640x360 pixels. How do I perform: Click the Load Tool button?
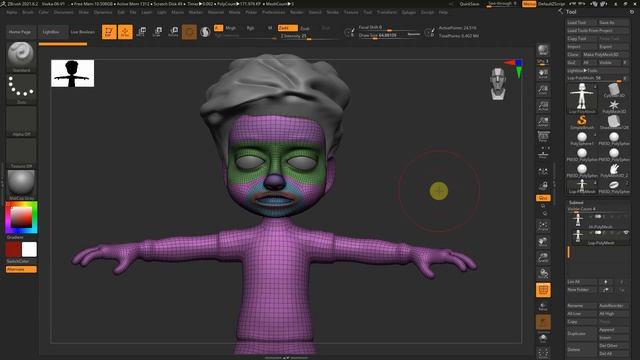pos(582,22)
